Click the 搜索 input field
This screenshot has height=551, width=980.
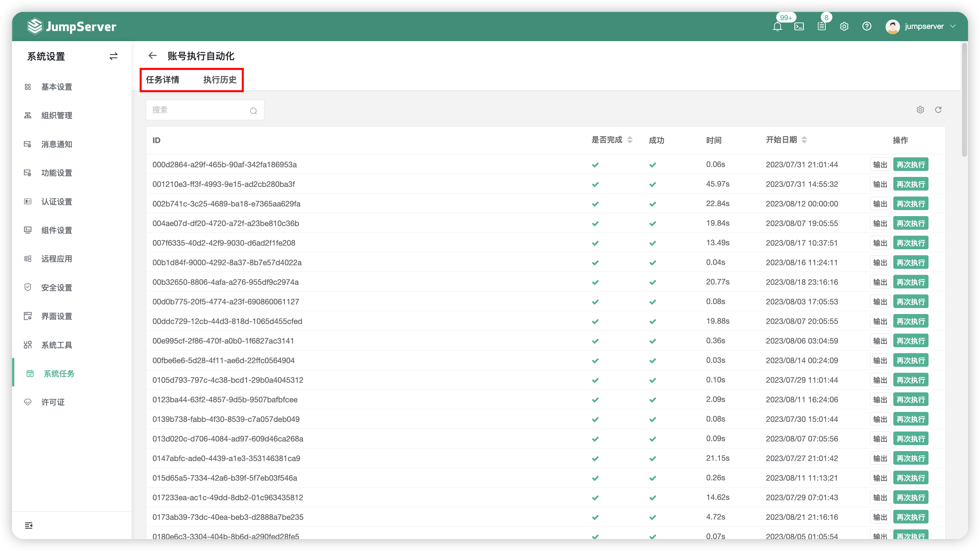tap(205, 110)
